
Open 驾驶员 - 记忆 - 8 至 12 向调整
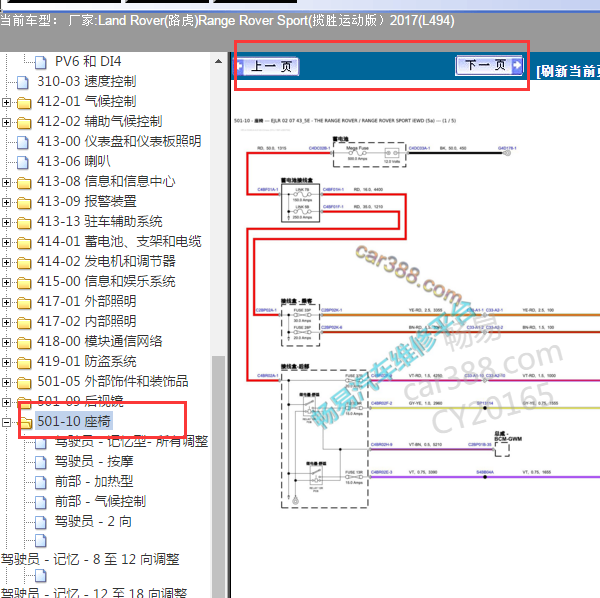[90, 559]
